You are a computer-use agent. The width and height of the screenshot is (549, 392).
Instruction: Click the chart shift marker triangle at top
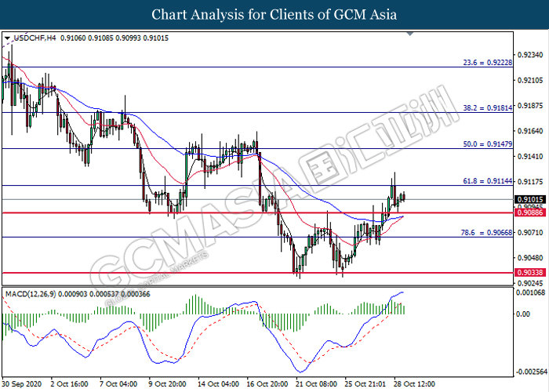click(410, 34)
